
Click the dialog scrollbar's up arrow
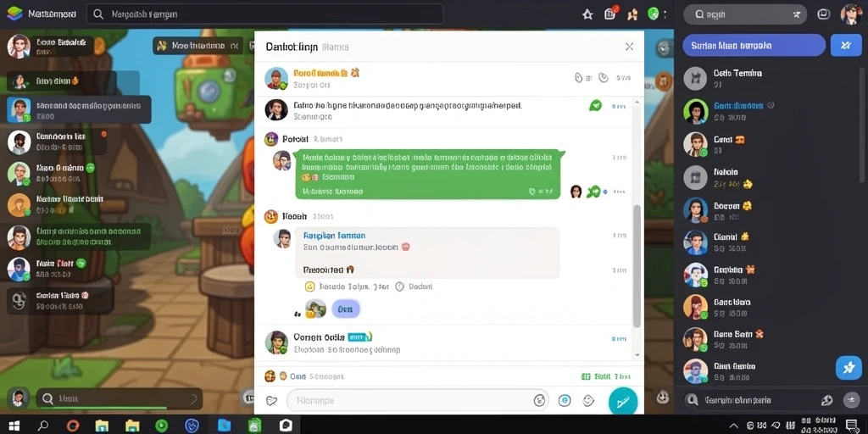(637, 103)
